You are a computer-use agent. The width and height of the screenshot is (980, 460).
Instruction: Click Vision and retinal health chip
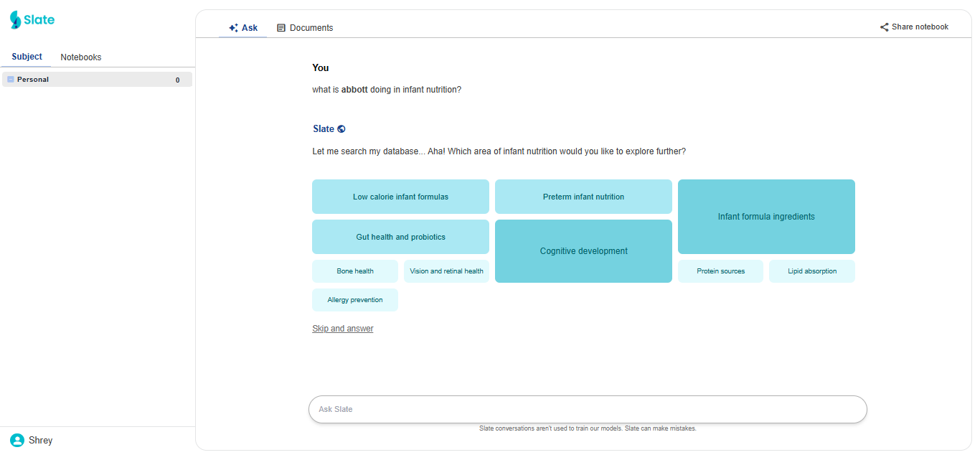pos(446,271)
